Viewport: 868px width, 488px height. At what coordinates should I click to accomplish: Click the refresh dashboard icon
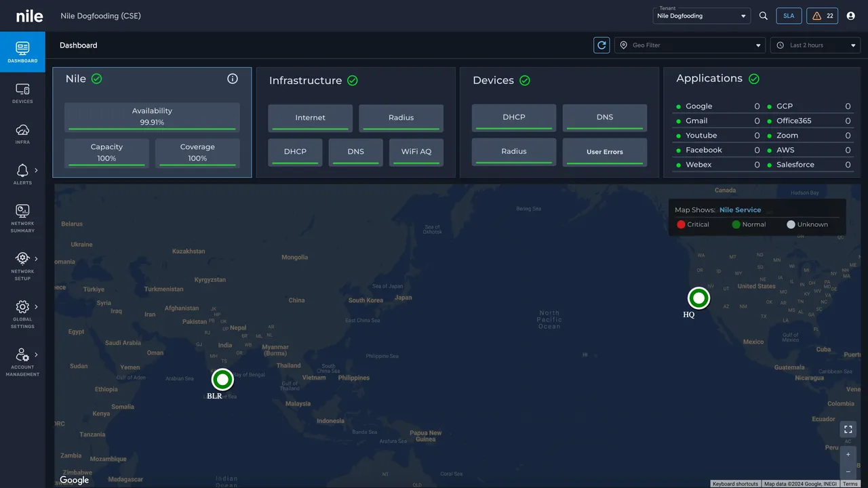click(601, 45)
